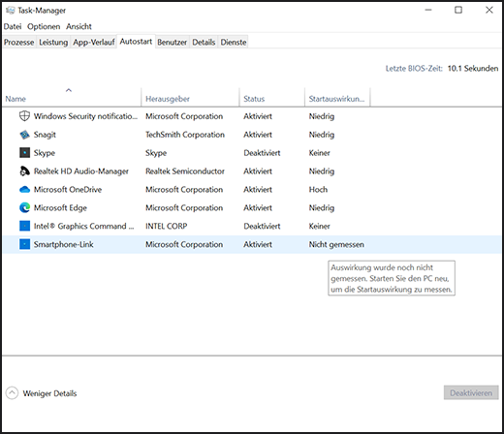
Task: Click Realtek's Niedrig impact value
Action: pyautogui.click(x=322, y=171)
